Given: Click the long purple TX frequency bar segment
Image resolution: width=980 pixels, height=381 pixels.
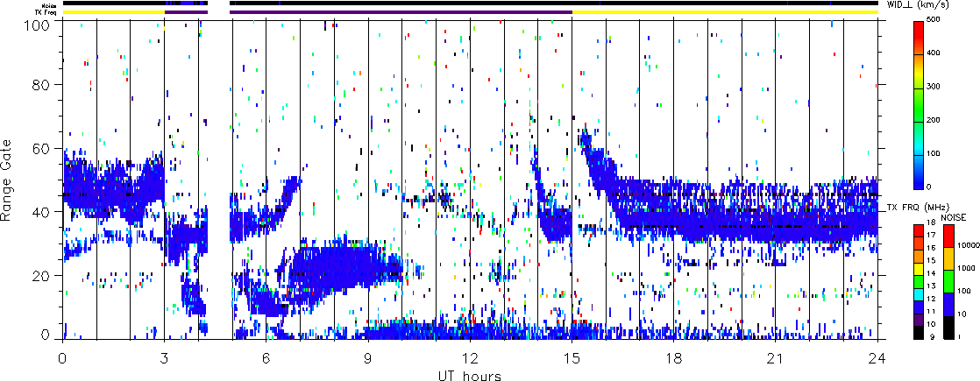Looking at the screenshot, I should click(x=401, y=12).
